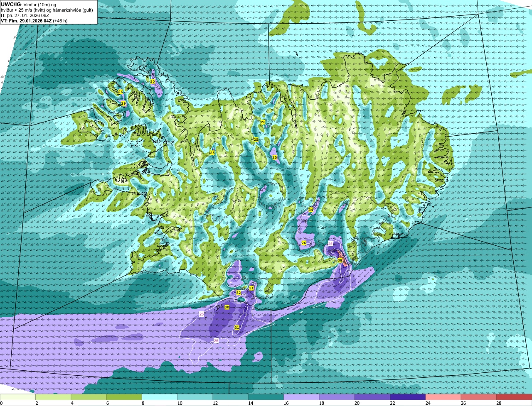Click the legend scale number '12'
This screenshot has height=406, width=532.
[215, 403]
